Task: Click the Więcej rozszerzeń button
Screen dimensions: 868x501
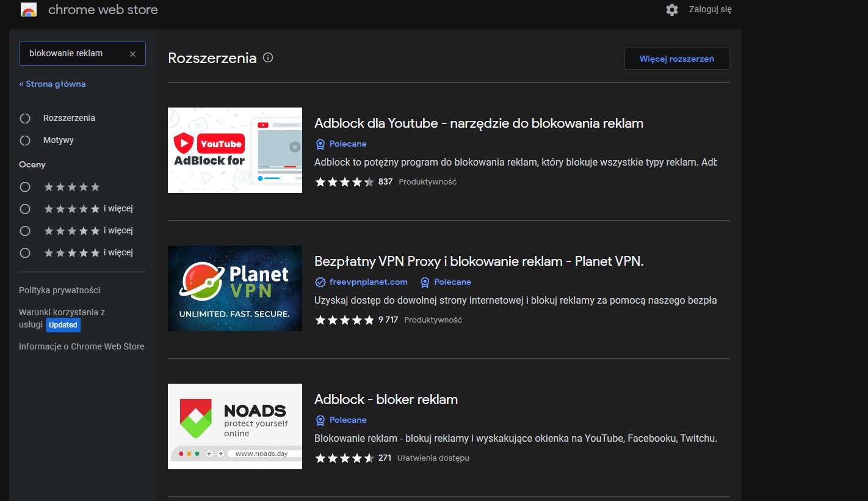Action: tap(676, 59)
